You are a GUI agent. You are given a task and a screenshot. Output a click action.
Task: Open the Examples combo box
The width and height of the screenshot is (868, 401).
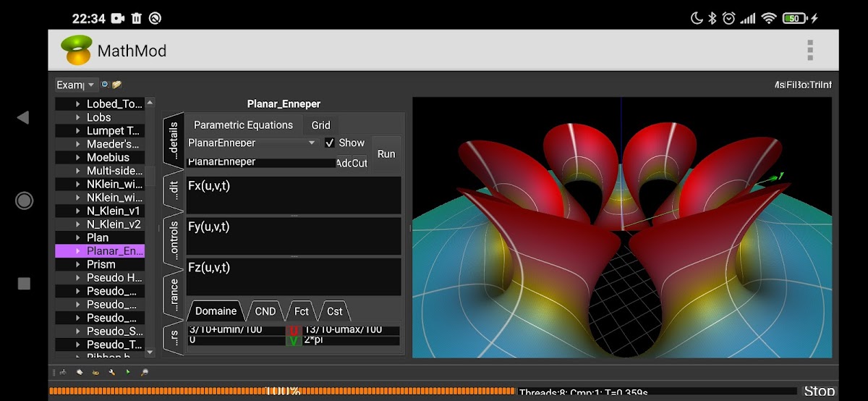(76, 85)
